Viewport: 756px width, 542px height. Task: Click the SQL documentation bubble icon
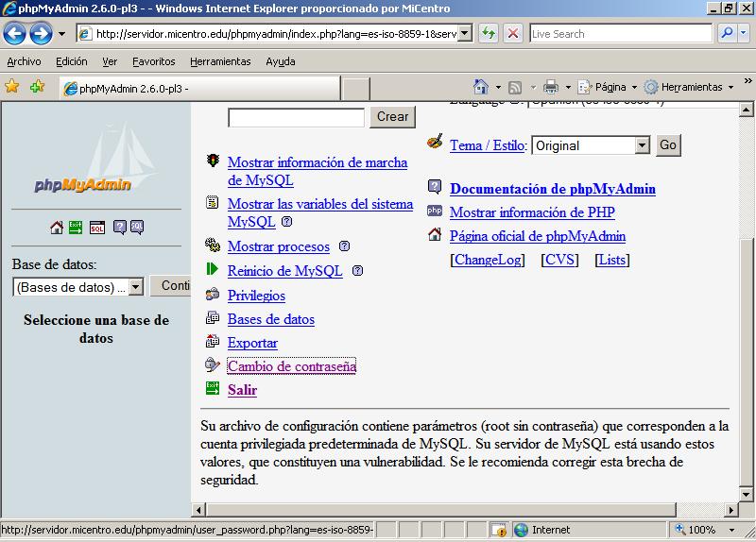[137, 227]
